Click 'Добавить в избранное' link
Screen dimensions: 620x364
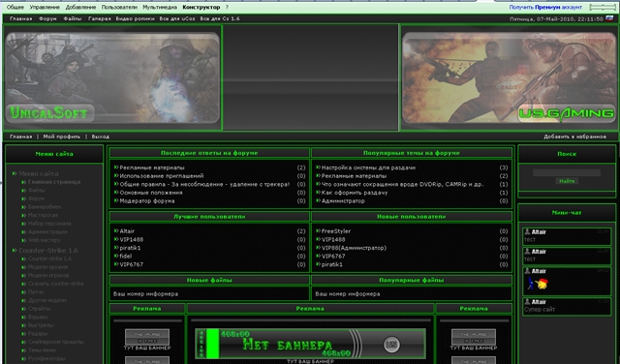[574, 136]
